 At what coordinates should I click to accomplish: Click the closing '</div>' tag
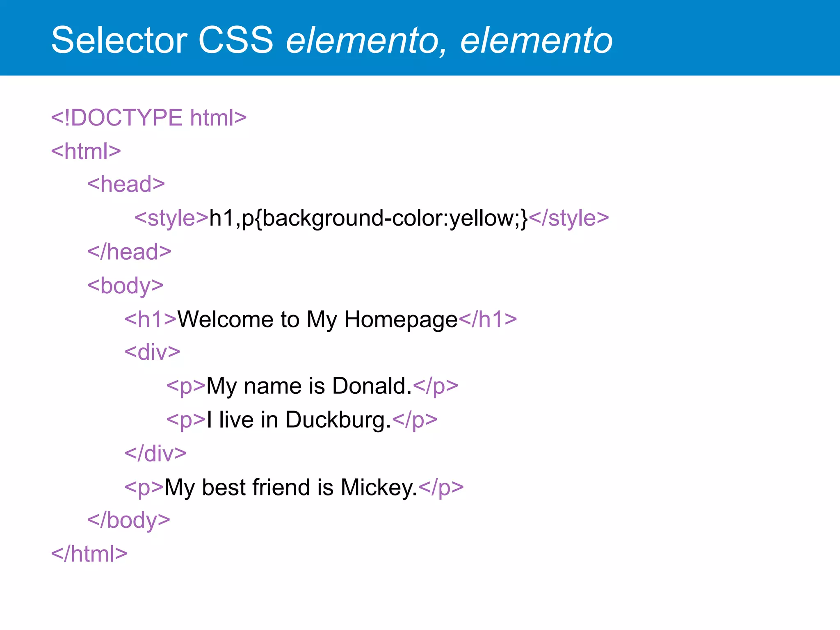[x=156, y=454]
